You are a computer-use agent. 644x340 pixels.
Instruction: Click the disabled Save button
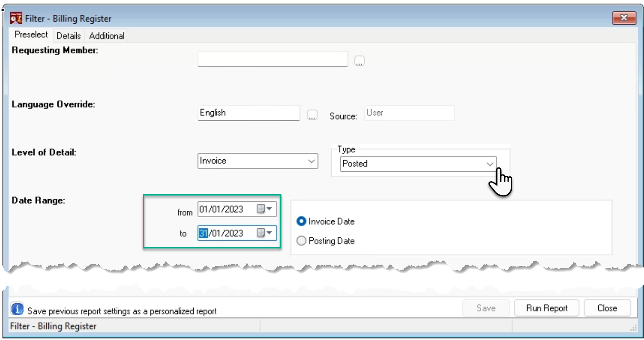486,308
